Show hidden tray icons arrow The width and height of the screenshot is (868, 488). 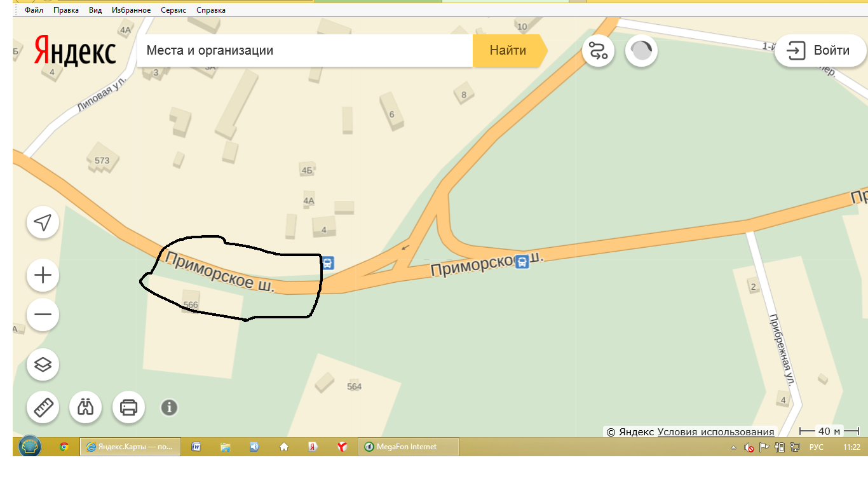[x=734, y=447]
